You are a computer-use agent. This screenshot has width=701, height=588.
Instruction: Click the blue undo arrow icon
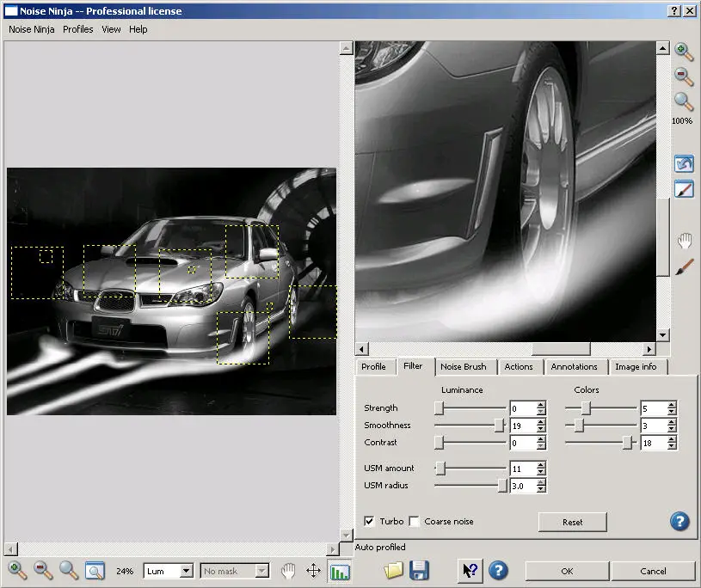click(x=684, y=163)
